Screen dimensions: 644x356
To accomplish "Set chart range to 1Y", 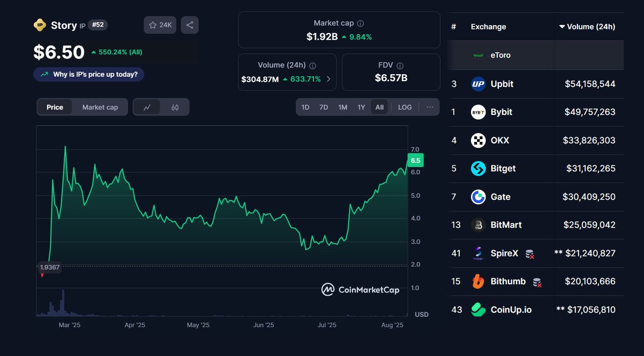I will tap(361, 107).
